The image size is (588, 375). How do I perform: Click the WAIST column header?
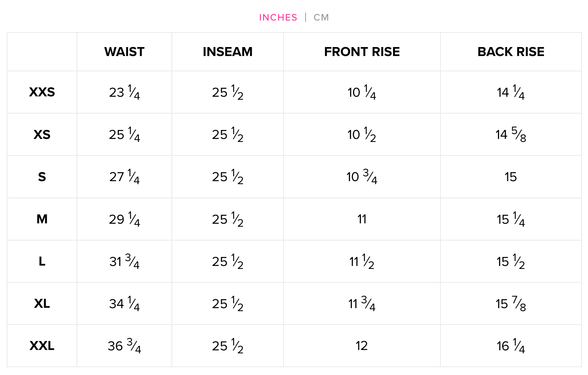pos(124,52)
